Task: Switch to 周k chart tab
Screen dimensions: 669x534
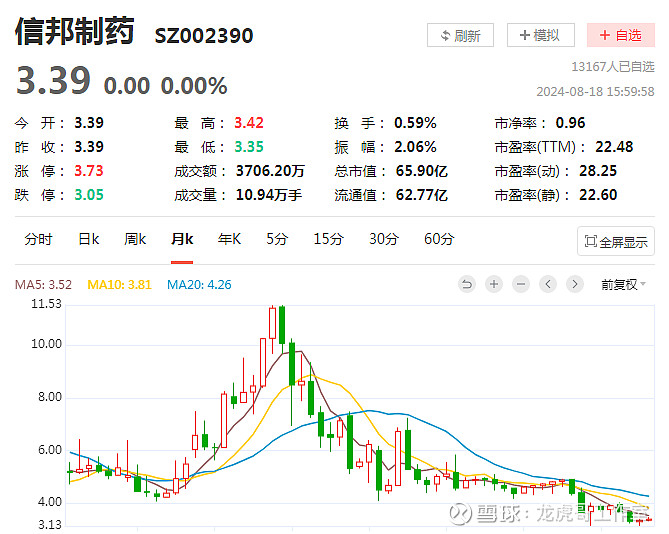Action: coord(135,239)
